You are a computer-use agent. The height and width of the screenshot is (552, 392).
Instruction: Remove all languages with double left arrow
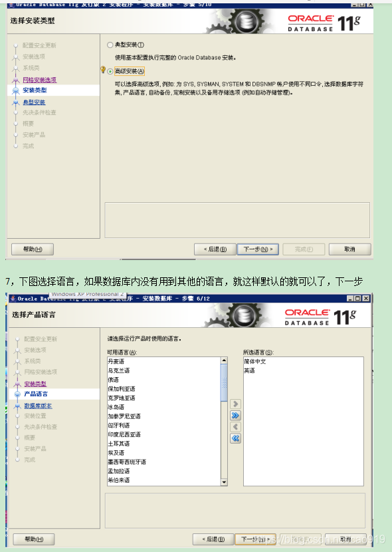tap(236, 439)
